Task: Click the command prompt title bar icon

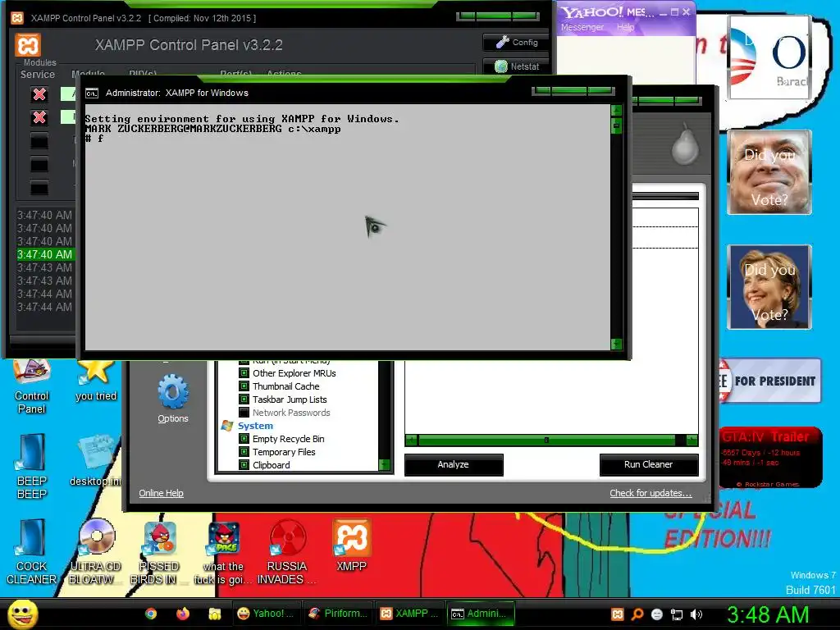Action: 92,94
